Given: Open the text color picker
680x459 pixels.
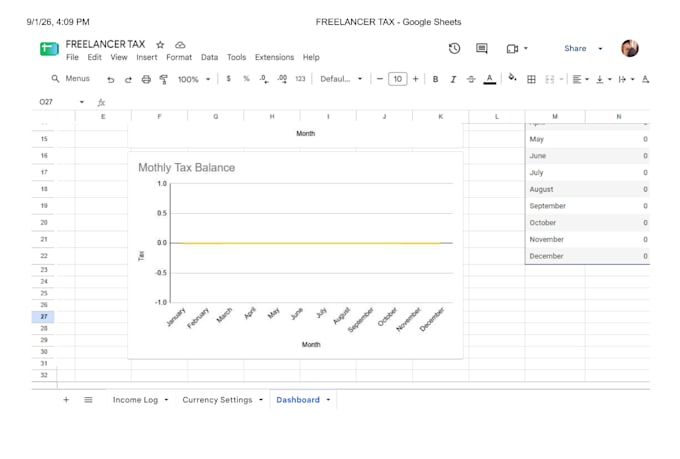Looking at the screenshot, I should (490, 79).
